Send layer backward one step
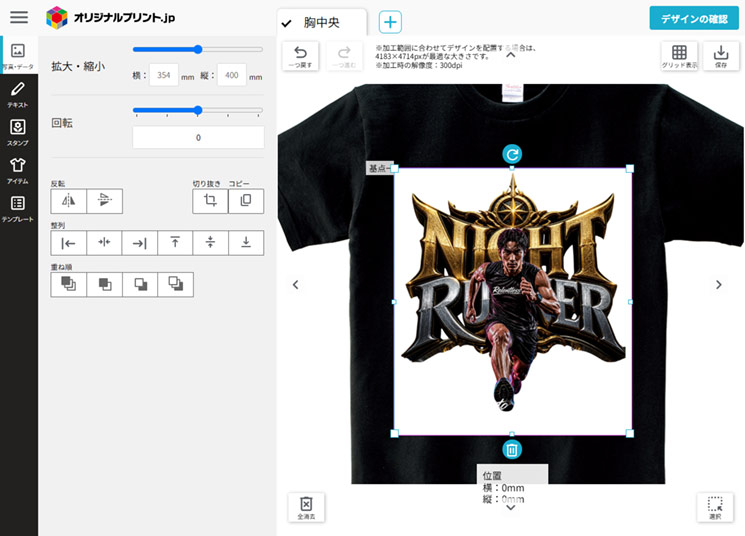Viewport: 745px width, 536px height. click(x=140, y=285)
